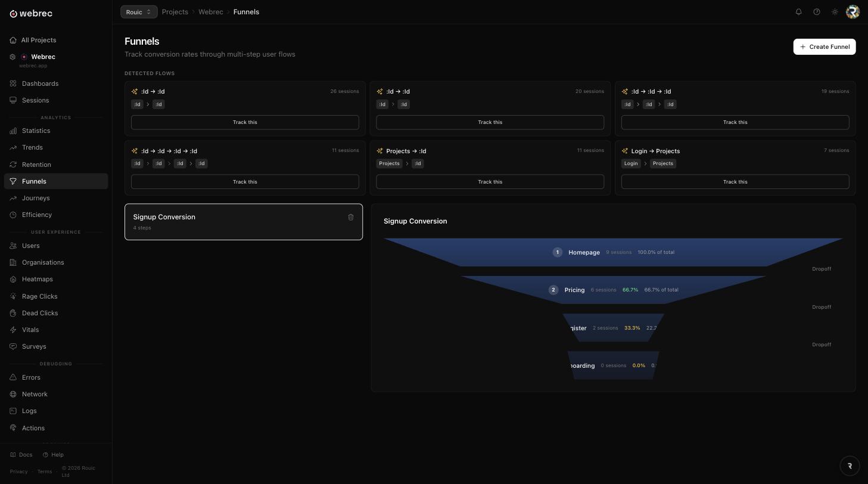Open Surveys page
This screenshot has width=868, height=484.
pos(56,346)
